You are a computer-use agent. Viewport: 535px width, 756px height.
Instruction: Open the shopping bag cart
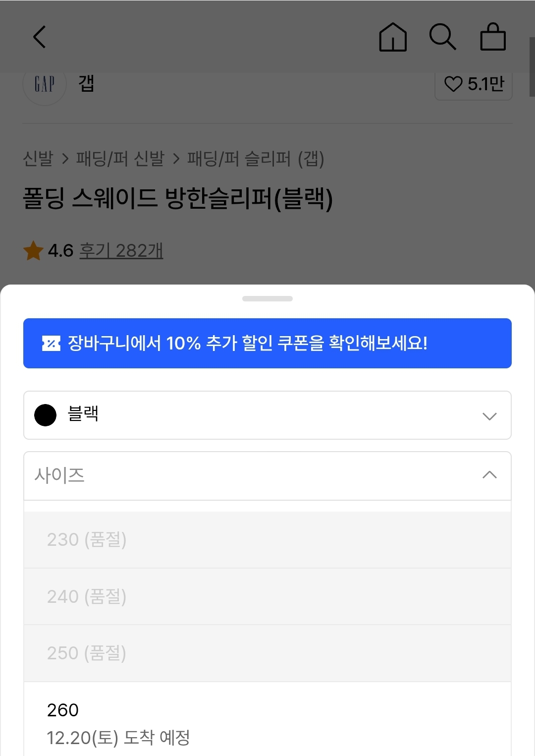click(x=493, y=37)
